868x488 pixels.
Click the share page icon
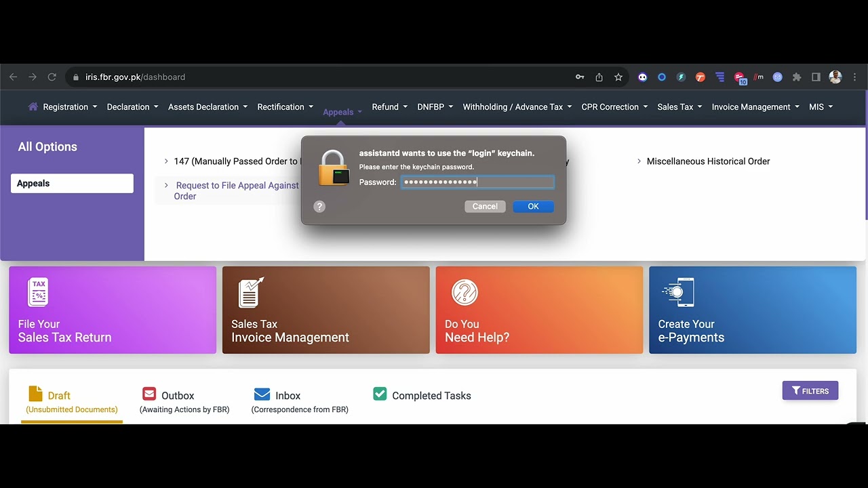point(599,77)
